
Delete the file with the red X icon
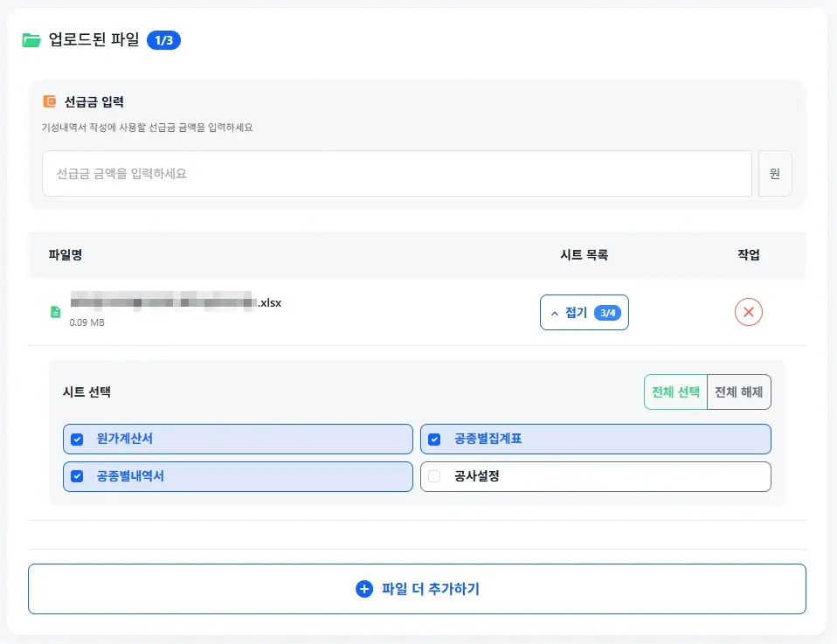coord(749,312)
